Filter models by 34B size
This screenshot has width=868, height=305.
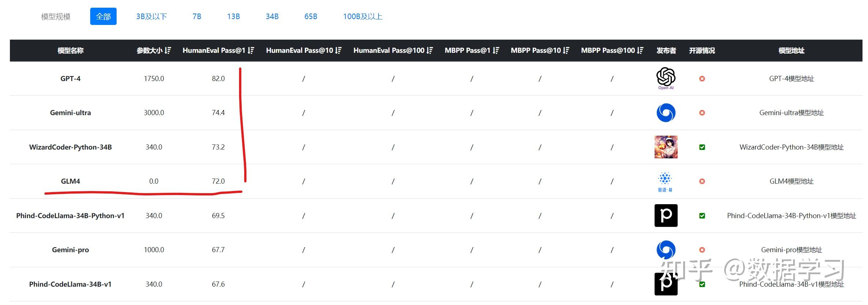tap(272, 16)
